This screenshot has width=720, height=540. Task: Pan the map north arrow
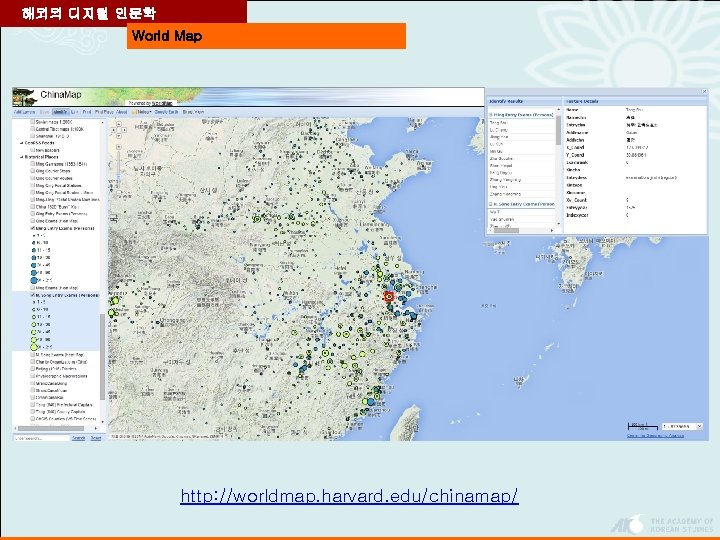tap(118, 124)
